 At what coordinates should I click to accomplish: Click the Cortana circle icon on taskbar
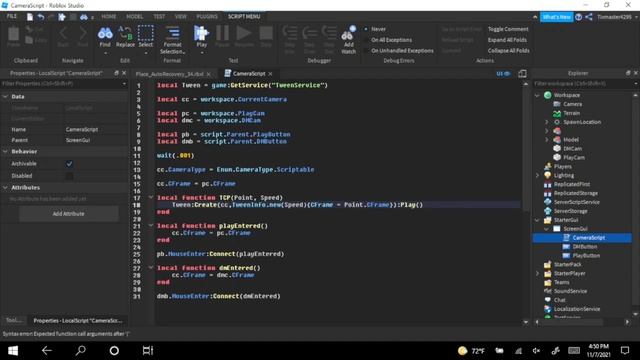coord(114,350)
